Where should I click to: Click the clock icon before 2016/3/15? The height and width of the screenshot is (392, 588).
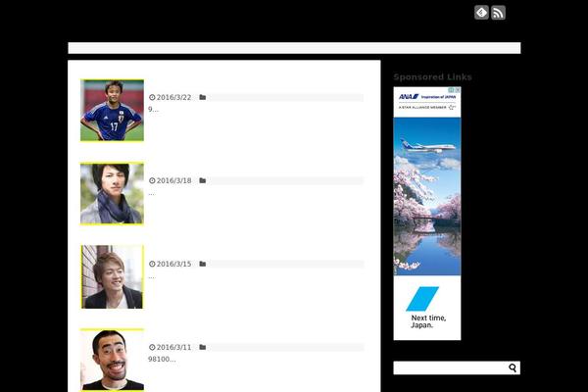click(152, 264)
